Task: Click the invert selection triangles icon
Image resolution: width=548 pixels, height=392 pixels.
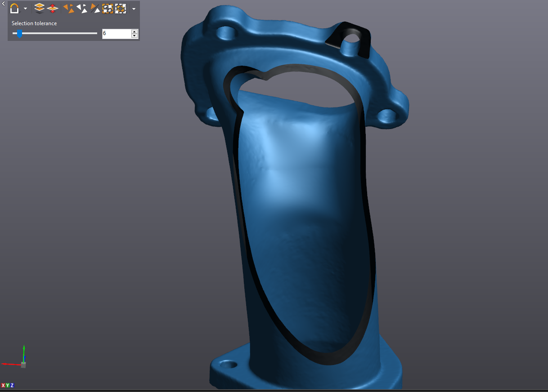Action: (95, 9)
